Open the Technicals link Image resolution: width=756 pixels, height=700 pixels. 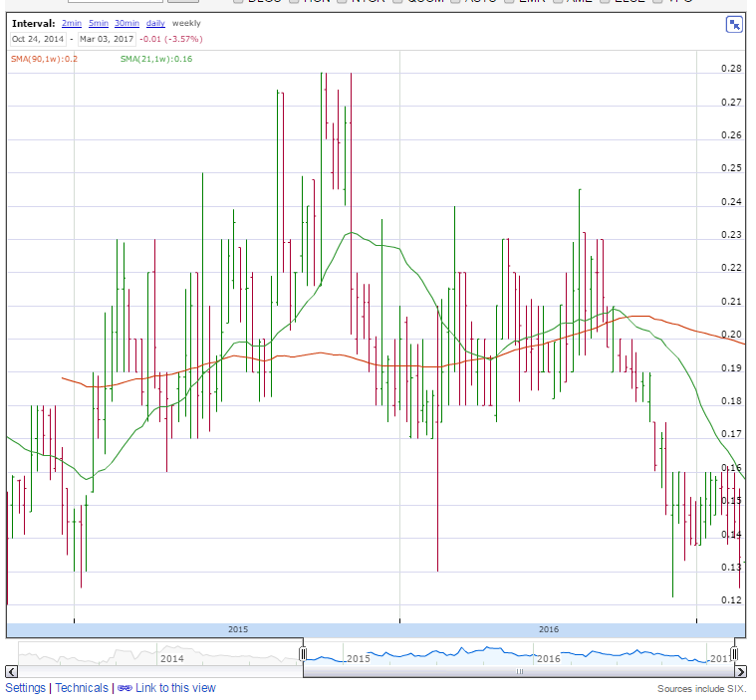click(82, 688)
